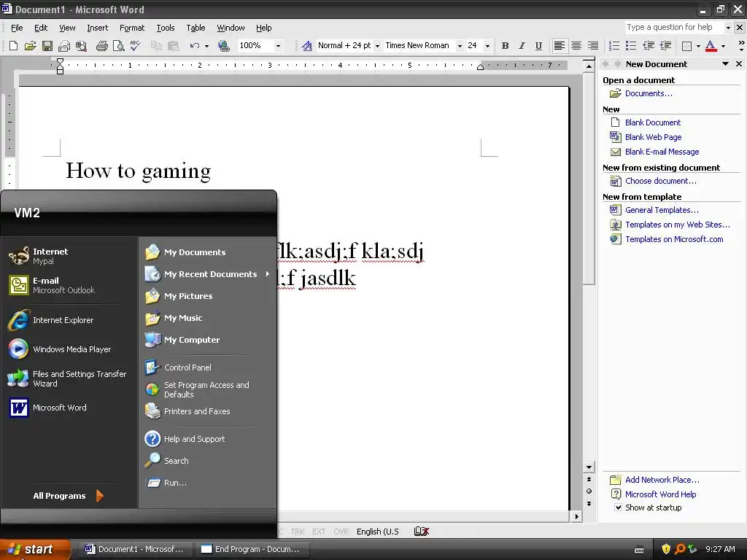Toggle Align Left paragraph alignment
This screenshot has height=560, width=747.
(x=560, y=46)
